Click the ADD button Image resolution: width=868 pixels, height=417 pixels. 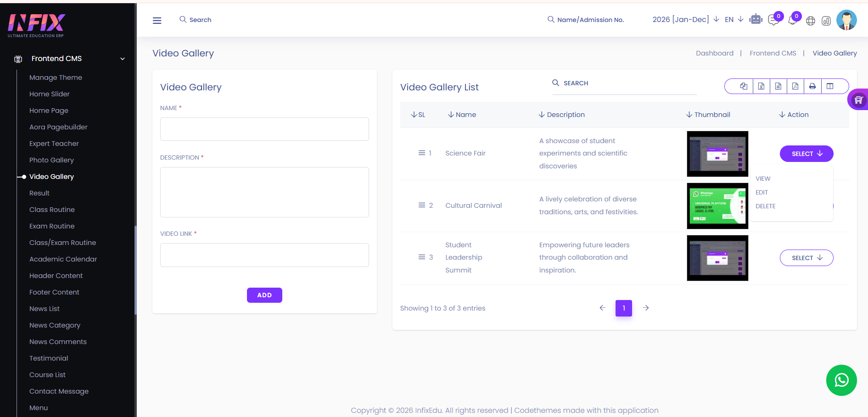[x=264, y=295]
